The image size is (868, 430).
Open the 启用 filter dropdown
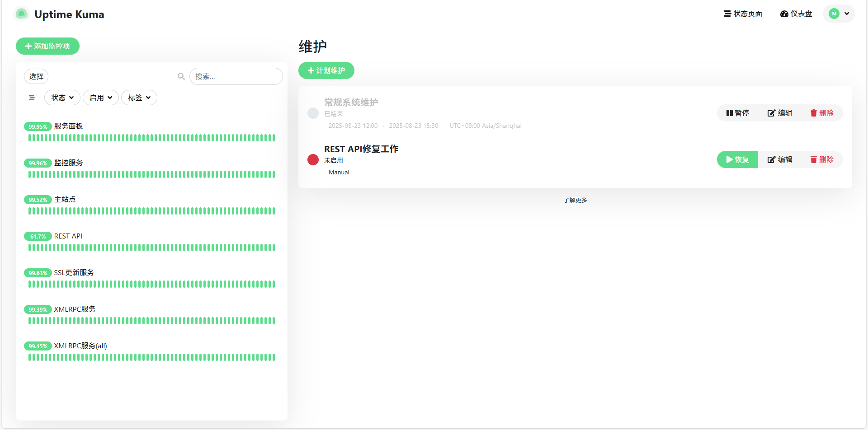click(x=101, y=98)
